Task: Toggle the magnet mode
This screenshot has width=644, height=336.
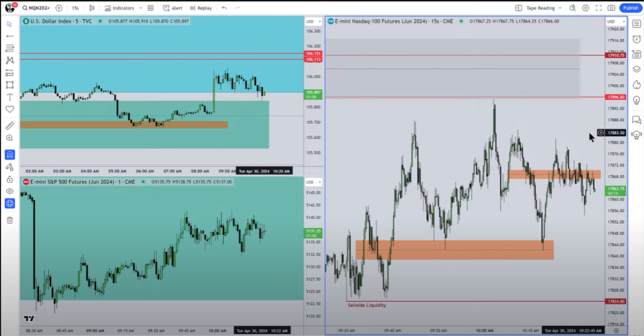Action: 9,154
